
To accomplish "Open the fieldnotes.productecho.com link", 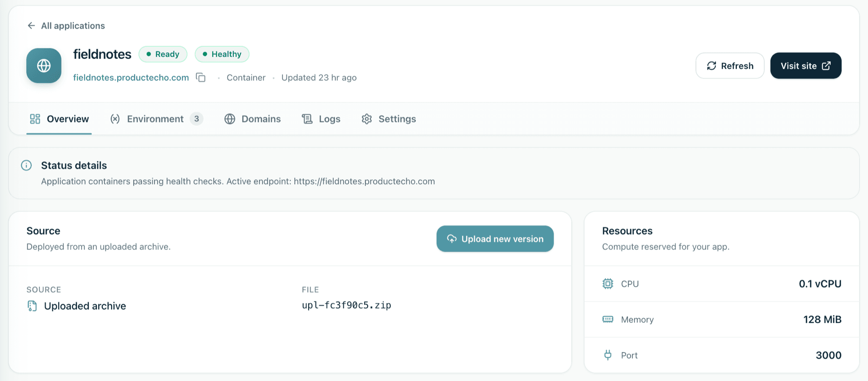I will click(131, 78).
